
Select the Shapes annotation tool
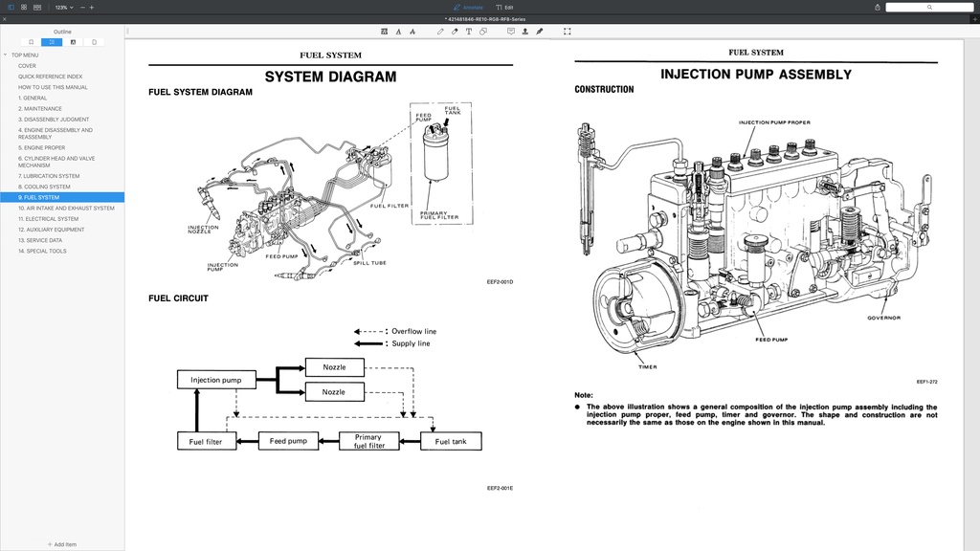click(x=482, y=31)
